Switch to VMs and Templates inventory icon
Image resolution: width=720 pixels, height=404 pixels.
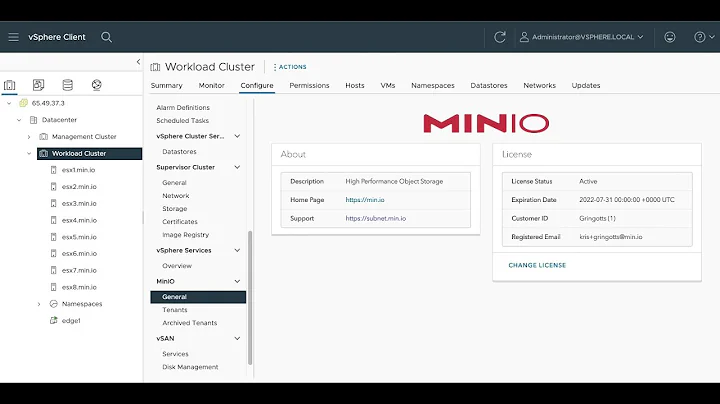(39, 85)
